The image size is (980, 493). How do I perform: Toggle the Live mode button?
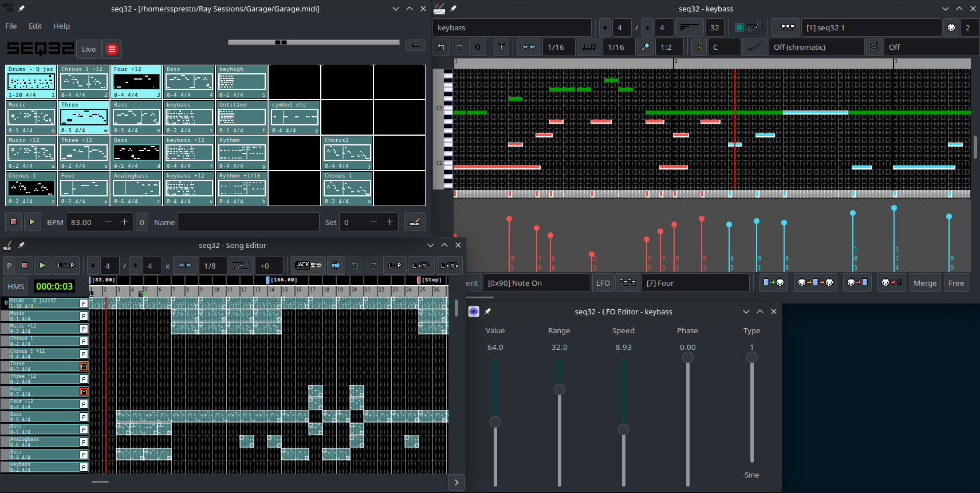coord(89,49)
